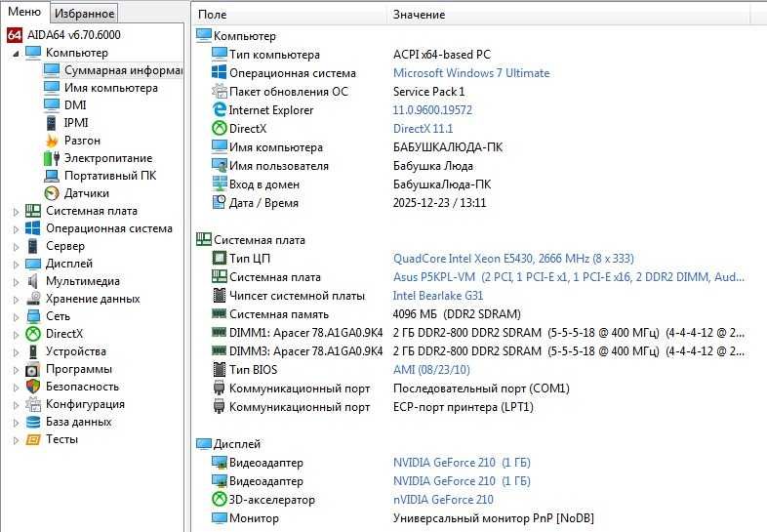Viewport: 767px width, 532px height.
Task: Expand the Мультимедиа tree node
Action: point(16,282)
